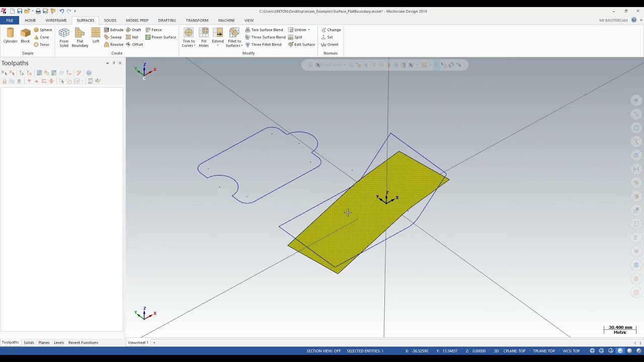Add a new viewsheet with plus button

coord(154,342)
